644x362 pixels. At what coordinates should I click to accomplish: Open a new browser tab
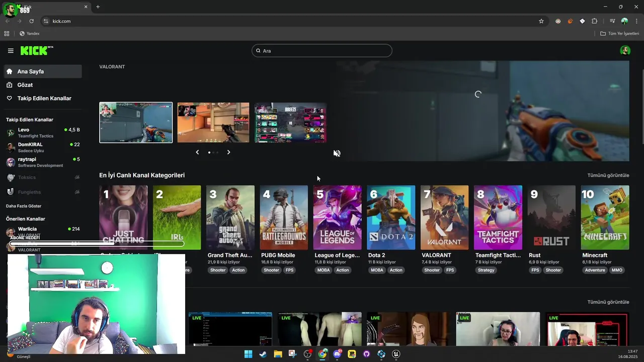(98, 7)
